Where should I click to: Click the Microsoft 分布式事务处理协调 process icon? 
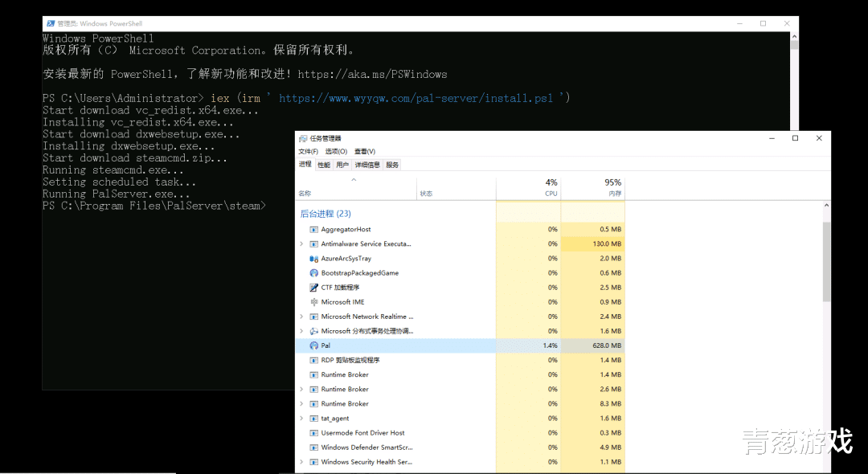point(314,331)
